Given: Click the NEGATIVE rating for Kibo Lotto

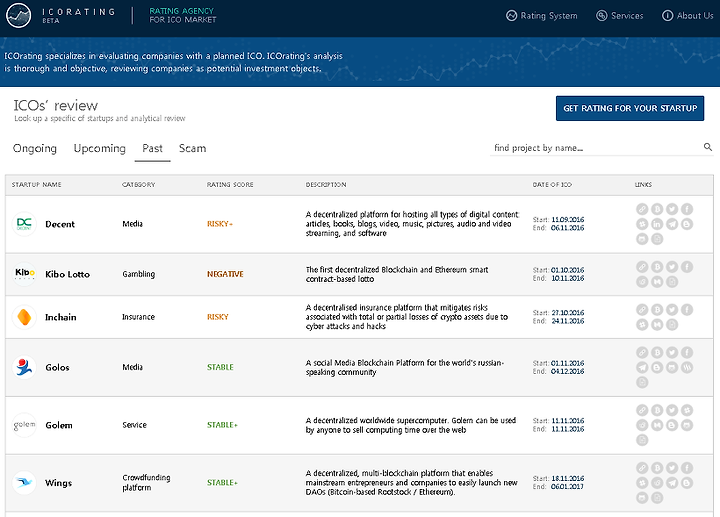Looking at the screenshot, I should coord(225,274).
